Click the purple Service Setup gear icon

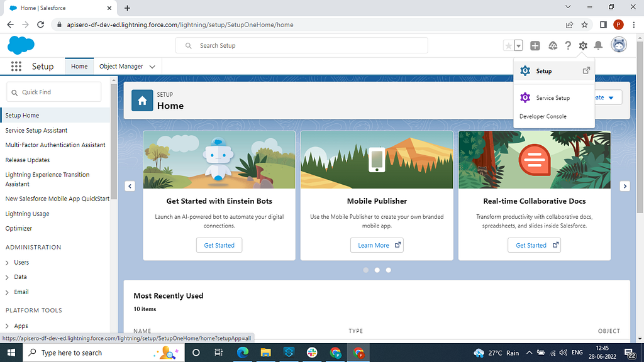point(525,97)
